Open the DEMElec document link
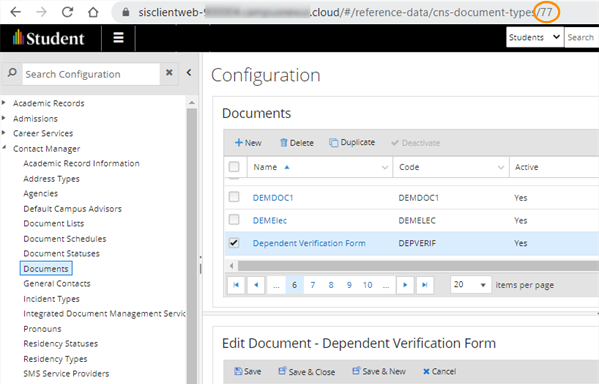The image size is (599, 384). 270,220
